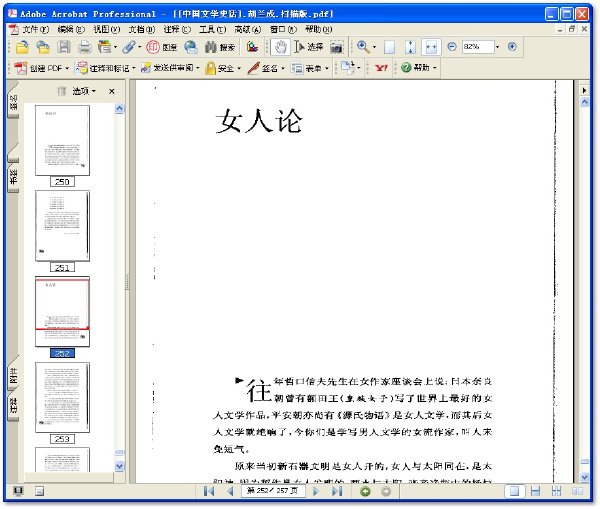Expand the 表单 dropdown arrow

pos(326,69)
